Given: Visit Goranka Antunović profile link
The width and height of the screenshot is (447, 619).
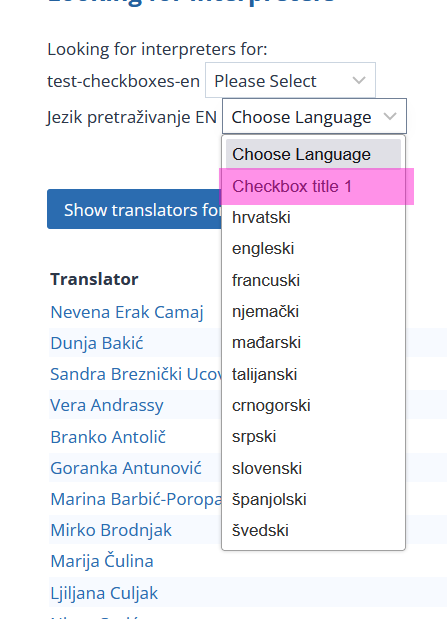Looking at the screenshot, I should tap(126, 468).
